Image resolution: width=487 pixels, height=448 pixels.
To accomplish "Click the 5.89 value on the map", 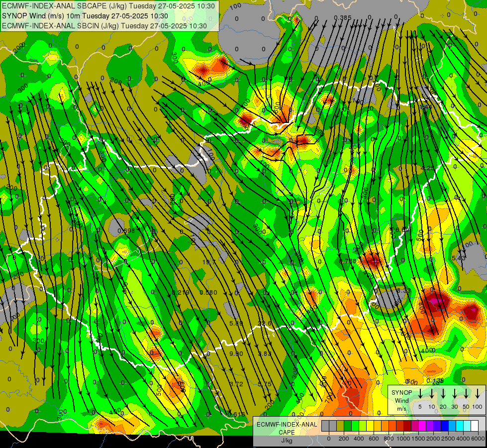I will (236, 324).
